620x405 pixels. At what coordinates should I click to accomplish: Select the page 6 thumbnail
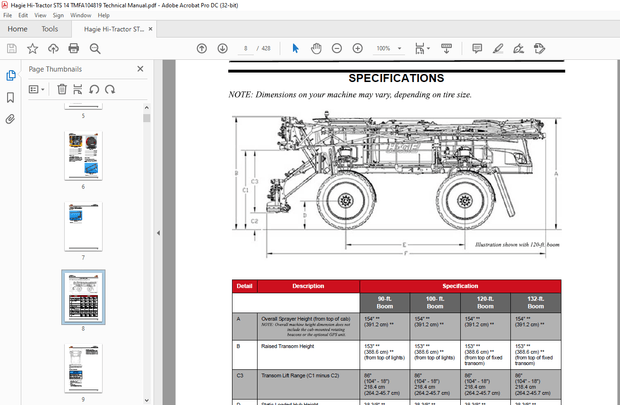pos(83,156)
